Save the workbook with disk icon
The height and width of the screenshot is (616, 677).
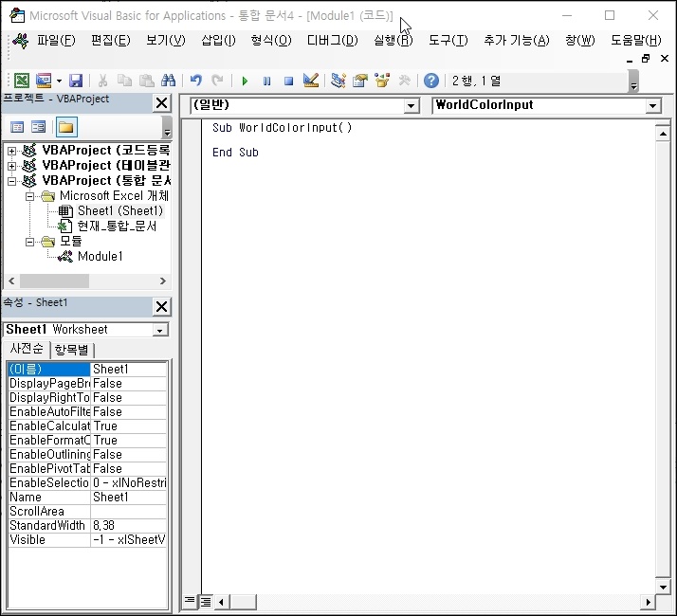76,81
